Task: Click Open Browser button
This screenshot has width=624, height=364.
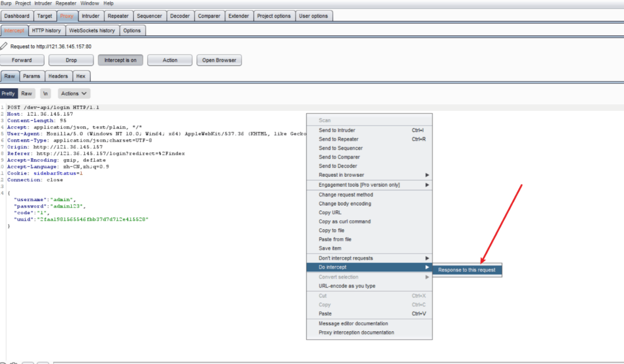Action: coord(219,60)
